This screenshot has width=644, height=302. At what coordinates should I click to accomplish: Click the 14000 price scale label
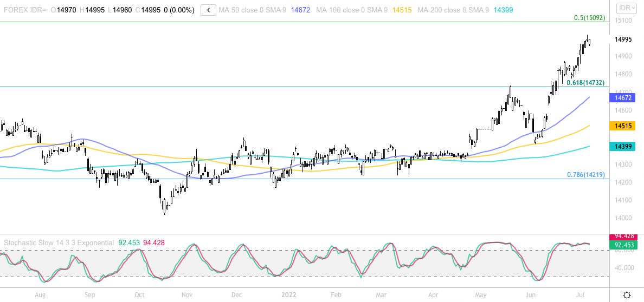click(x=623, y=218)
